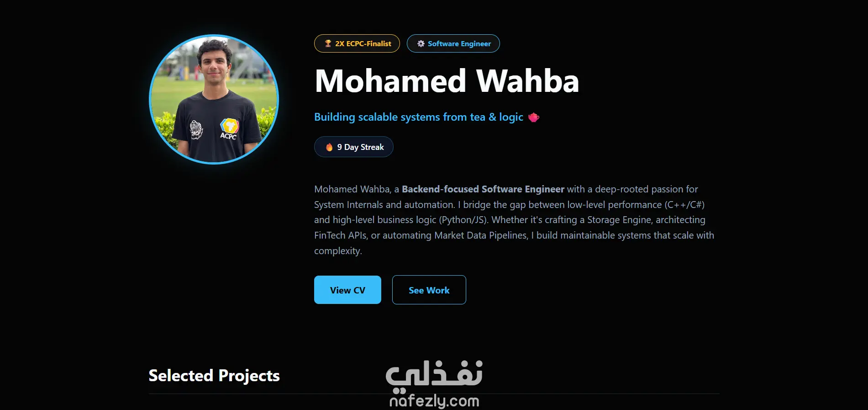
Task: Select the Software Engineer badge
Action: pyautogui.click(x=453, y=43)
